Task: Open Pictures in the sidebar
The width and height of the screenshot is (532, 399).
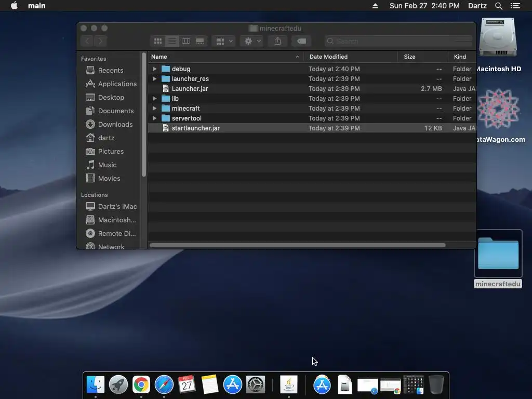Action: (x=104, y=151)
